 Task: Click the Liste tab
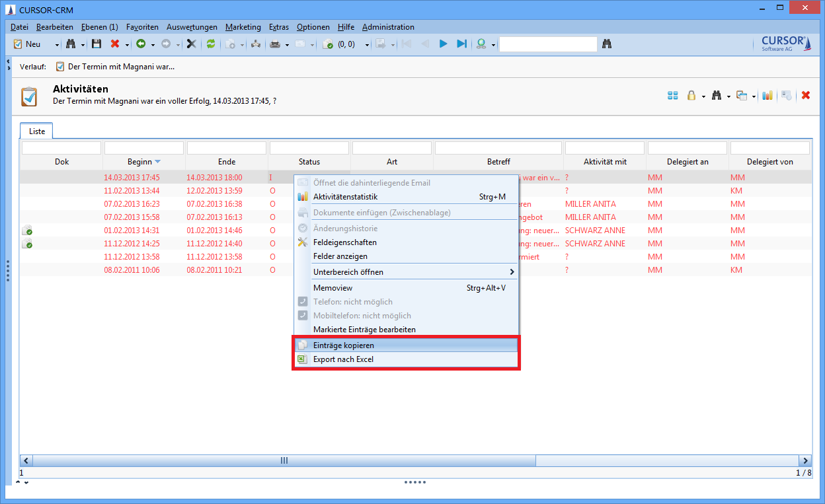click(37, 131)
